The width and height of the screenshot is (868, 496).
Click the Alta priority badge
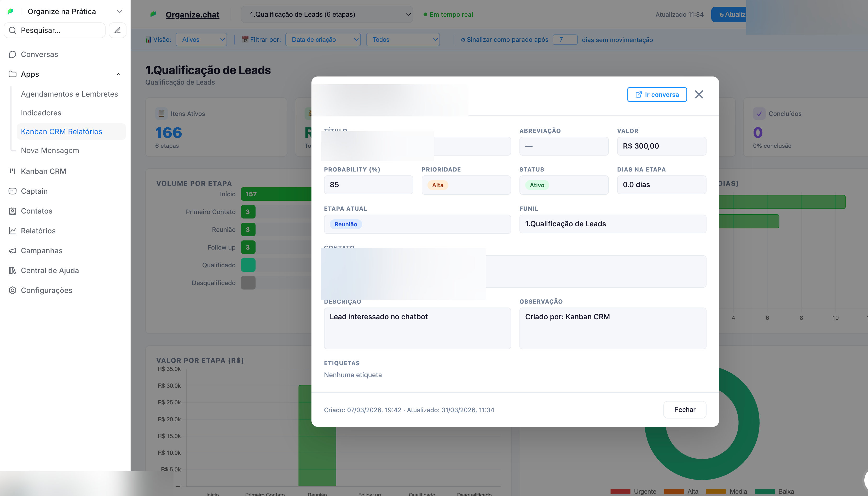tap(438, 185)
